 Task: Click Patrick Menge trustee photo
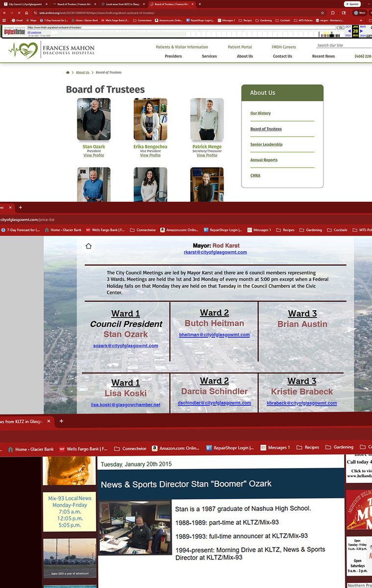click(207, 120)
